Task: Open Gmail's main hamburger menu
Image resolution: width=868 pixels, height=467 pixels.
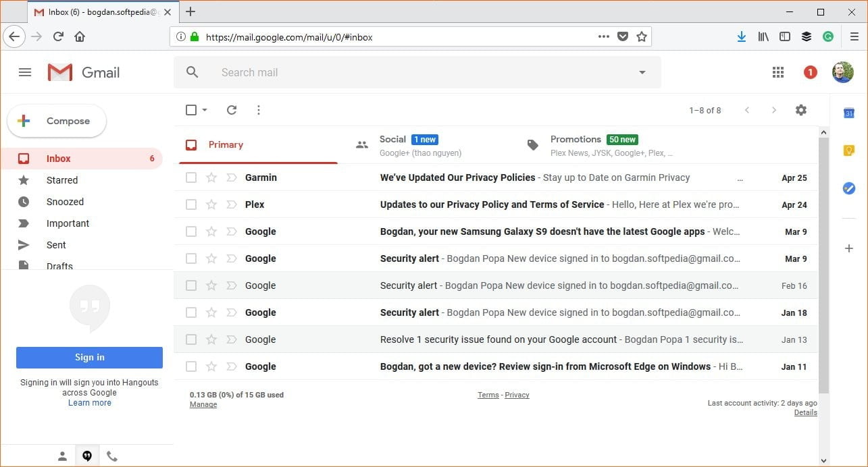Action: coord(25,72)
